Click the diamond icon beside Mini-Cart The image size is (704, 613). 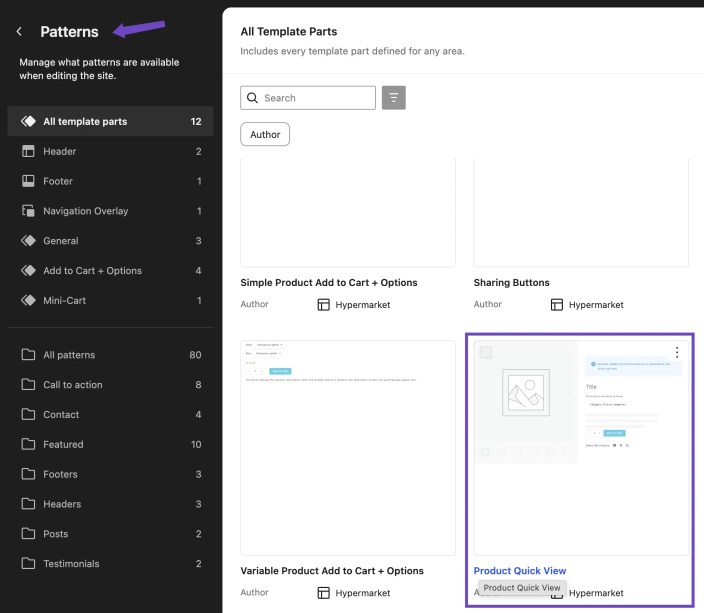tap(28, 300)
